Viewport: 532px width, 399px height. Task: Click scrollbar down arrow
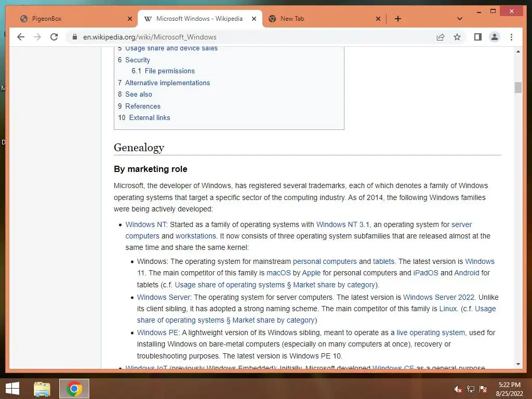518,364
